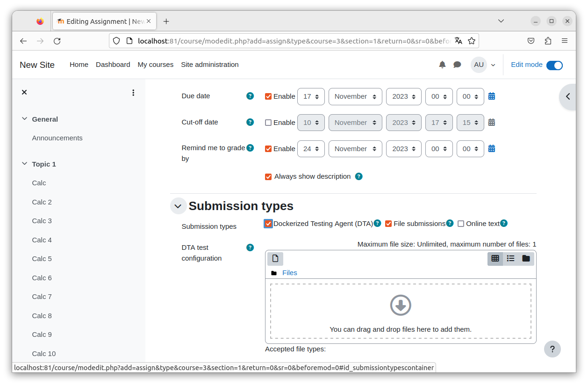
Task: Open the Due date month dropdown
Action: pyautogui.click(x=355, y=96)
